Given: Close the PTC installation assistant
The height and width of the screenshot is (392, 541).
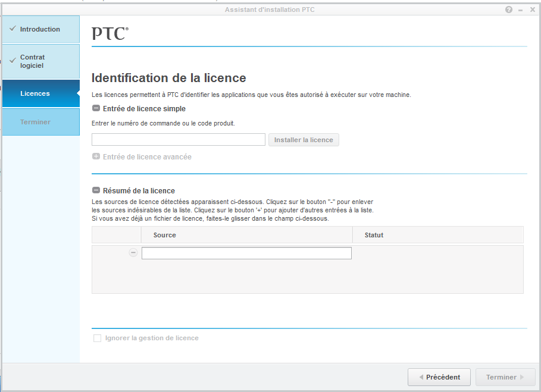Looking at the screenshot, I should click(533, 10).
